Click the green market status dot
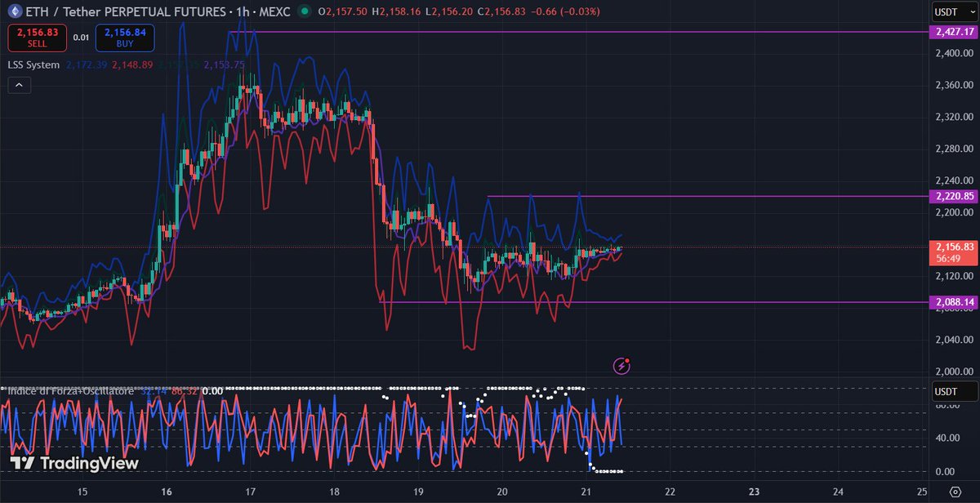980x503 pixels. tap(304, 11)
